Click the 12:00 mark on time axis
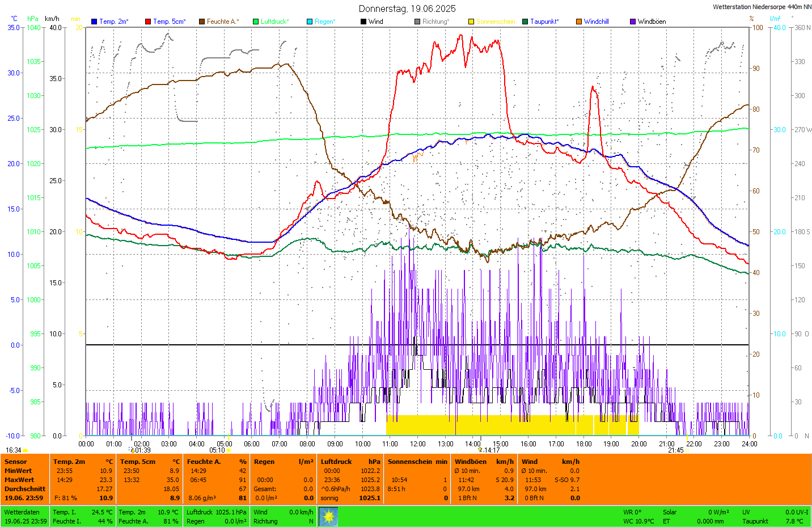 [418, 444]
